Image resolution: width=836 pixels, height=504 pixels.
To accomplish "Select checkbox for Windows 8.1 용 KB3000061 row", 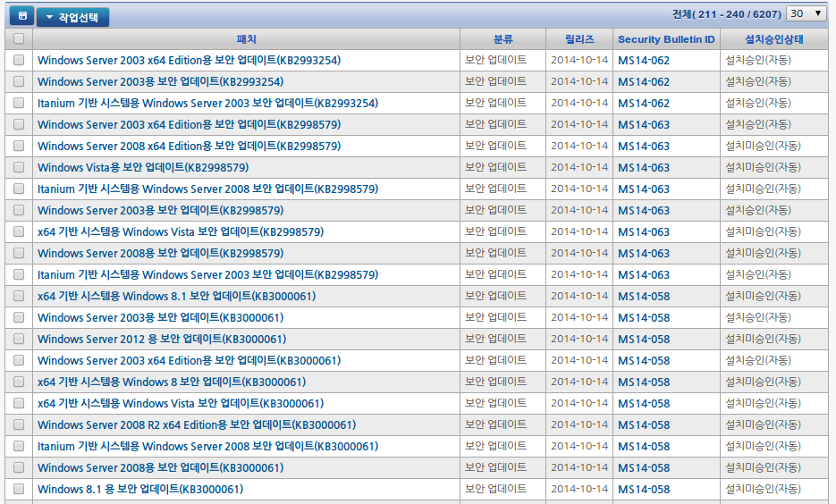I will pyautogui.click(x=19, y=489).
